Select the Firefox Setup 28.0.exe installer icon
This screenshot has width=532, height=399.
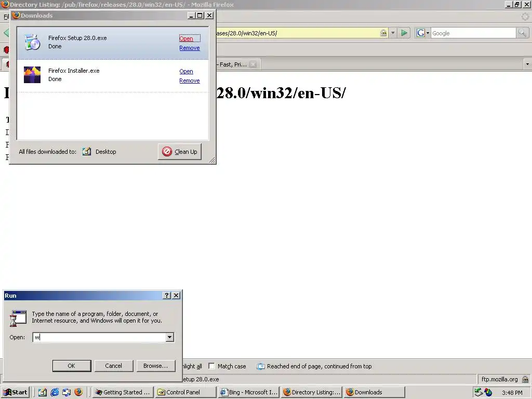[x=32, y=43]
